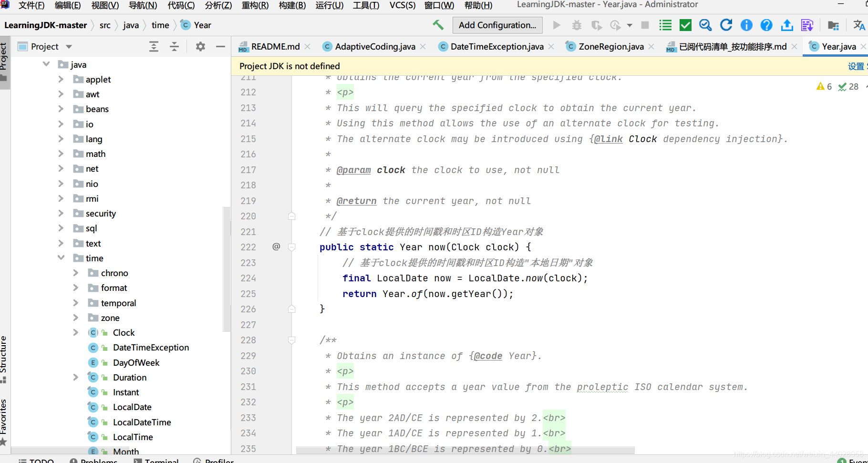Expand the chrono folder
The width and height of the screenshot is (868, 463).
(x=76, y=273)
